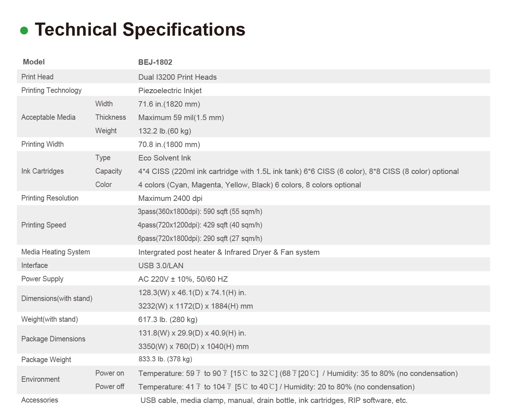Click the Maximum 59 mil thickness value
Viewport: 518px width, 420px height.
click(181, 118)
